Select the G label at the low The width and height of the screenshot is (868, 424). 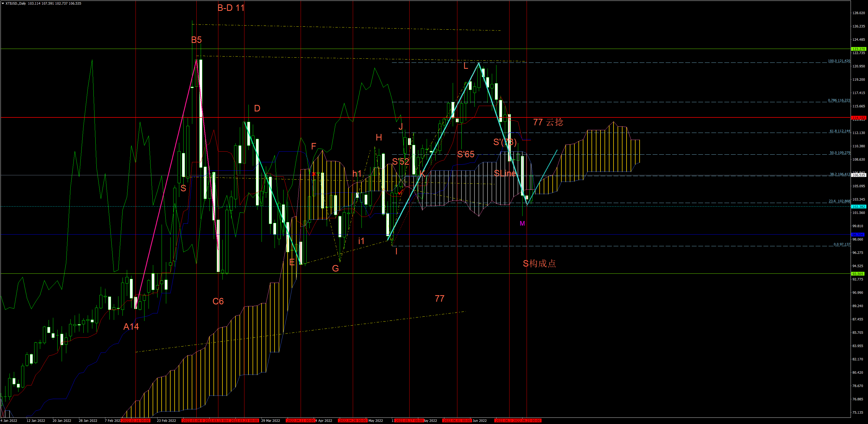click(x=335, y=269)
